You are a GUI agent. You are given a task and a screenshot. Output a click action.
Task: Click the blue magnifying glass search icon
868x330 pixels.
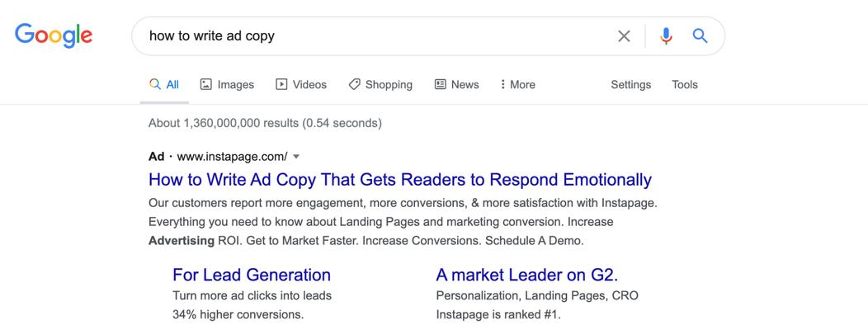pyautogui.click(x=701, y=36)
